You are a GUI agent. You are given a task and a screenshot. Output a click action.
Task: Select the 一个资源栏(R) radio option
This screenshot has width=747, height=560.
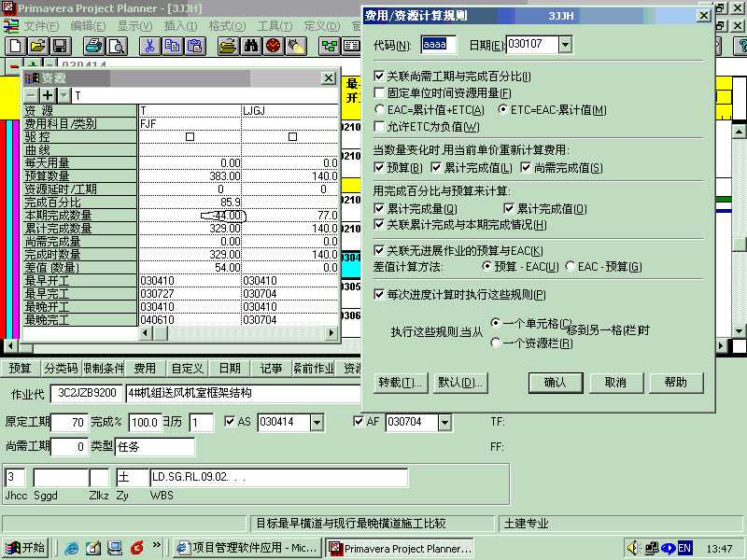click(496, 343)
